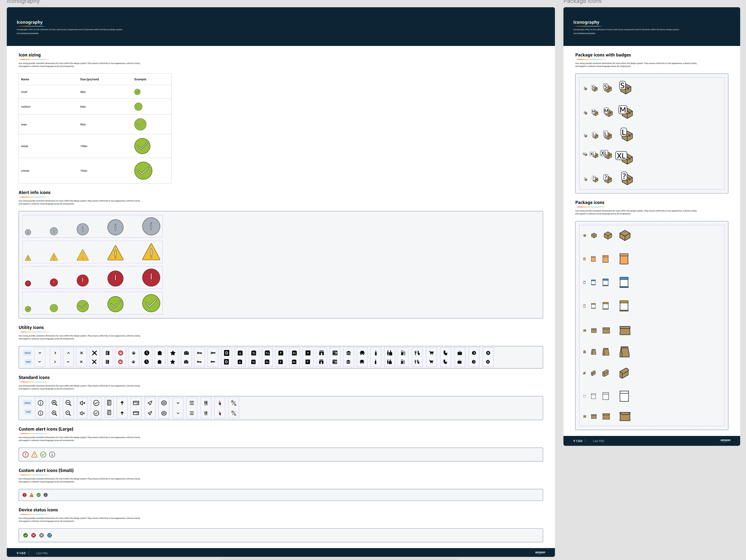Image resolution: width=746 pixels, height=560 pixels.
Task: Click the Small-row D square utility icon
Action: (x=226, y=362)
